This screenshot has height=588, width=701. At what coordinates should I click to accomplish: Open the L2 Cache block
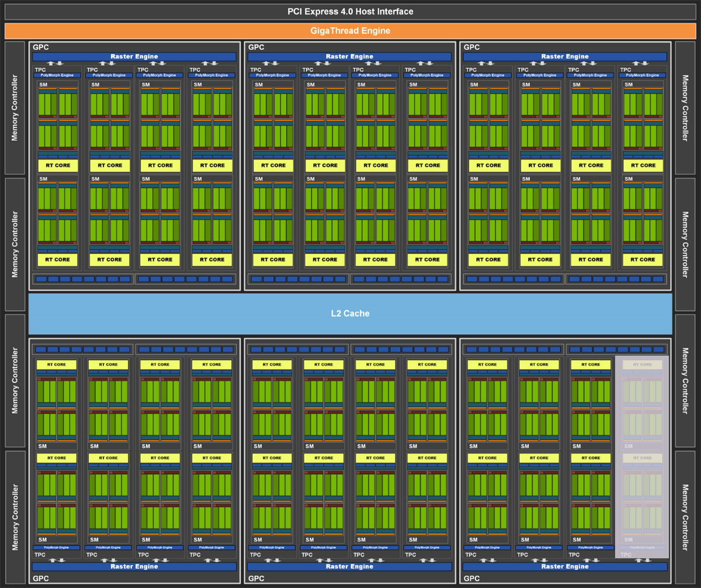(x=350, y=313)
